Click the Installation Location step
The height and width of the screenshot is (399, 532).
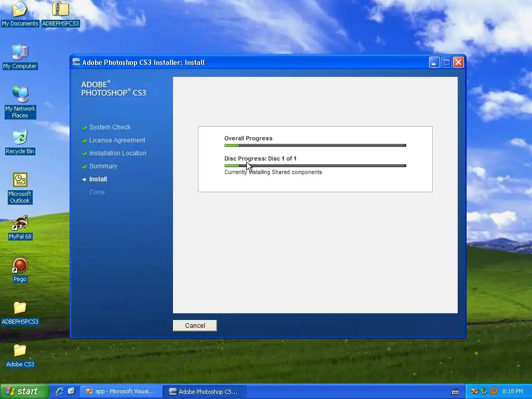(118, 153)
